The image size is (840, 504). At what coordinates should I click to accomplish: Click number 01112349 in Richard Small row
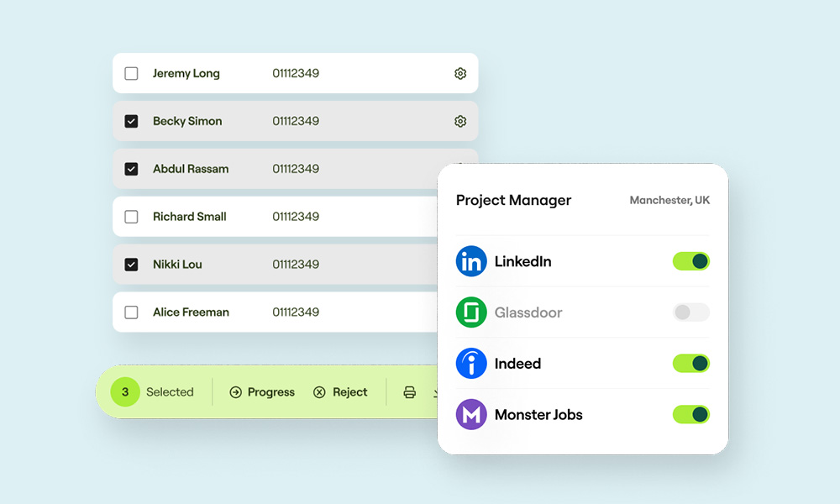[296, 217]
